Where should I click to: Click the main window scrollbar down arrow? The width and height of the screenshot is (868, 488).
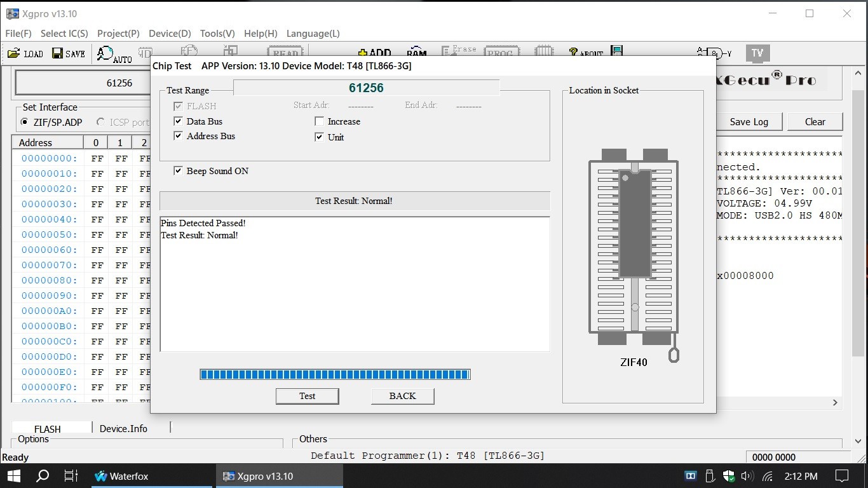click(859, 442)
